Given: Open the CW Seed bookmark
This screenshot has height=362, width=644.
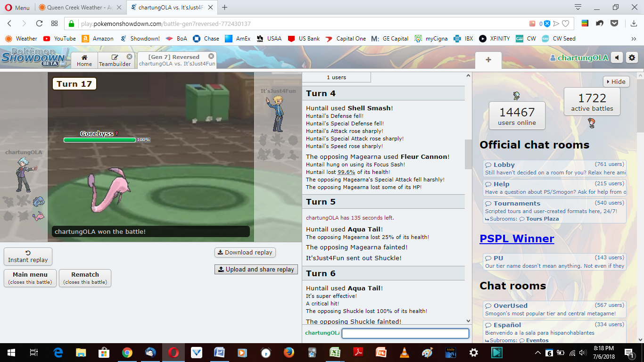Looking at the screenshot, I should click(559, 39).
